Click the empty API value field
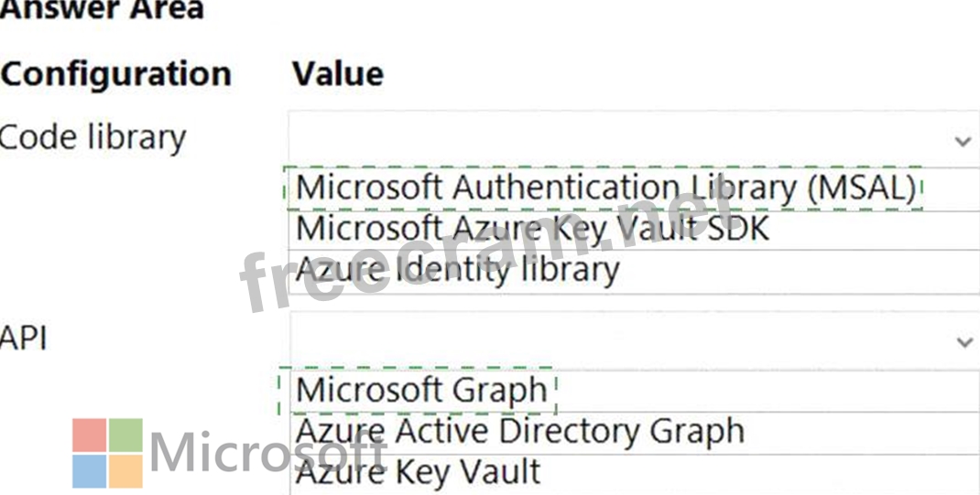This screenshot has width=980, height=495. pyautogui.click(x=623, y=341)
